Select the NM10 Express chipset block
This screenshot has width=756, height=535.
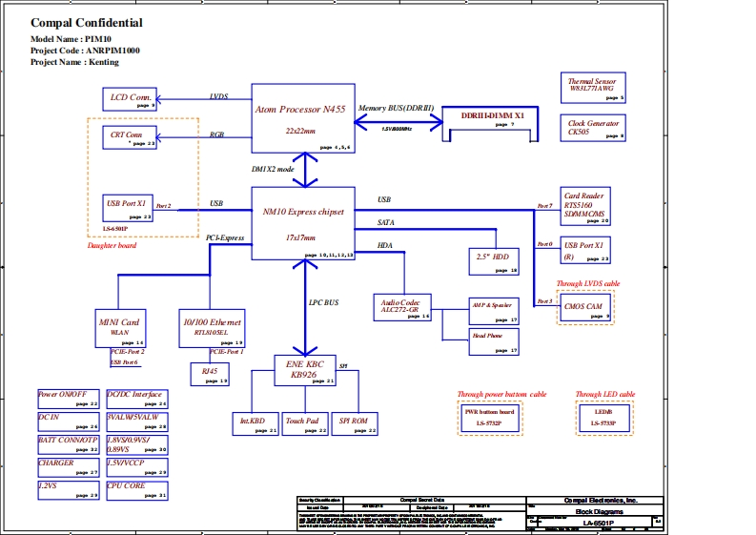click(x=302, y=223)
